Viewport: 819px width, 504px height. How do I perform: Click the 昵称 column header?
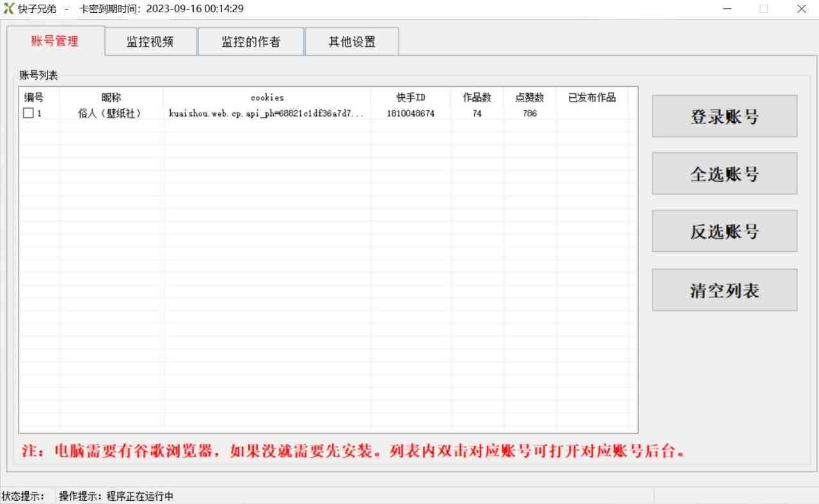tap(111, 97)
